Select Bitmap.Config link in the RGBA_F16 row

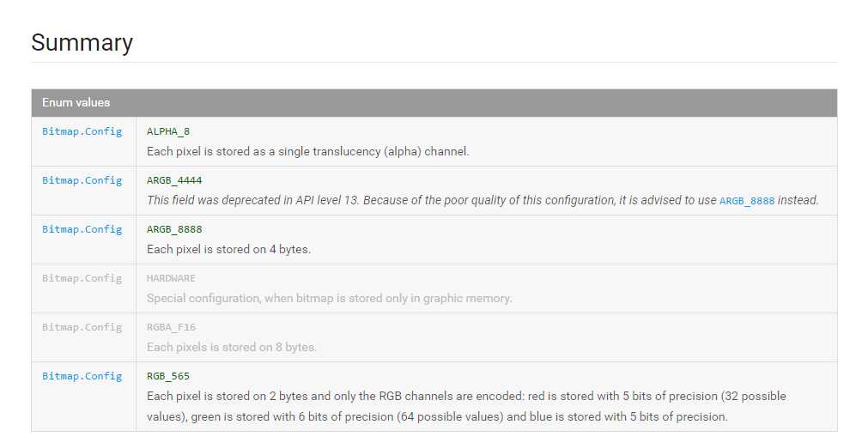[x=82, y=327]
